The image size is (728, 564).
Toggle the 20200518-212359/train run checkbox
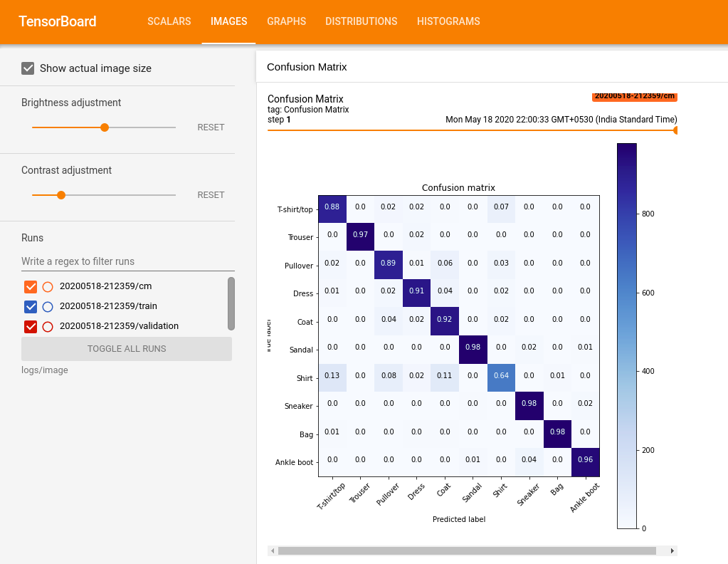[x=31, y=307]
